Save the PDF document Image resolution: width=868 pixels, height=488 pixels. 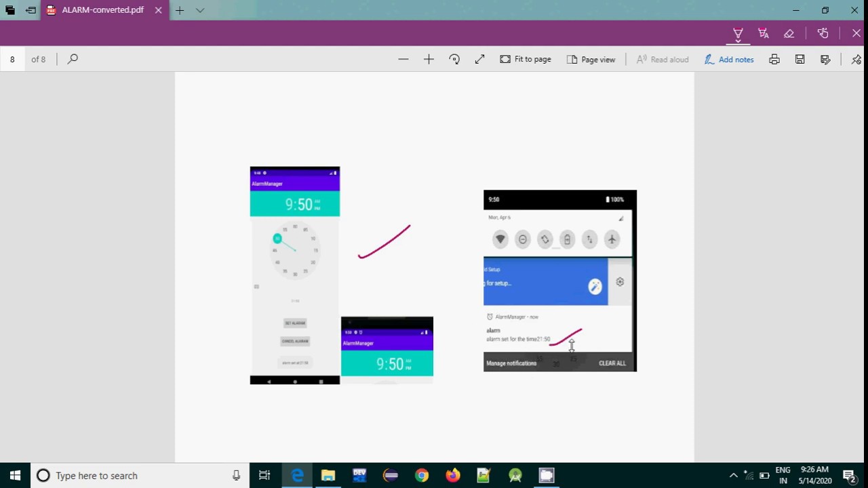pyautogui.click(x=800, y=60)
